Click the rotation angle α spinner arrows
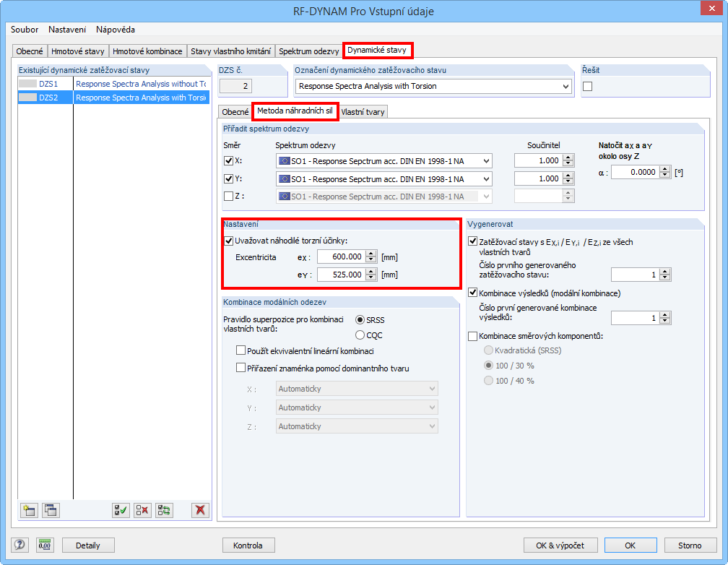This screenshot has height=565, width=728. [x=665, y=173]
